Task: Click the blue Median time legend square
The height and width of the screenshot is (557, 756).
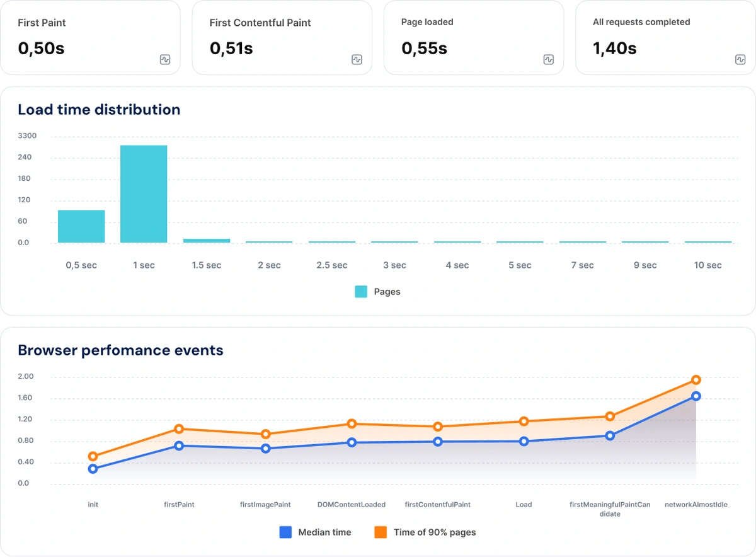Action: (287, 532)
